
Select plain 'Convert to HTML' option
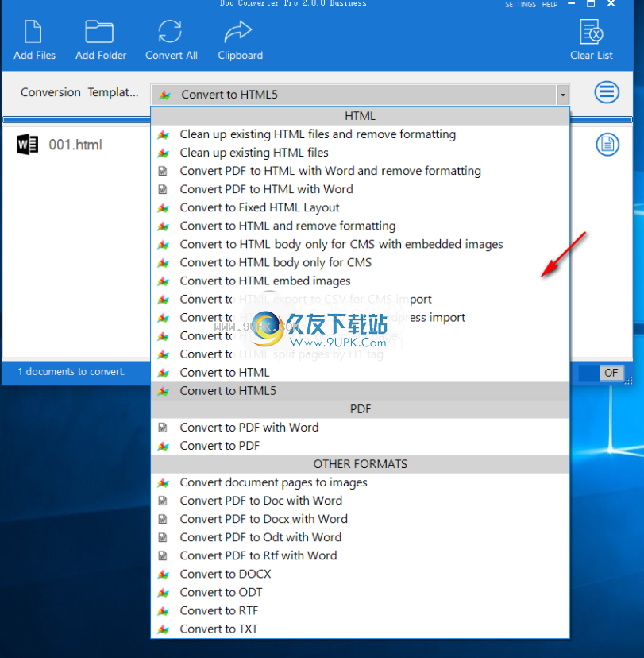[361, 373]
